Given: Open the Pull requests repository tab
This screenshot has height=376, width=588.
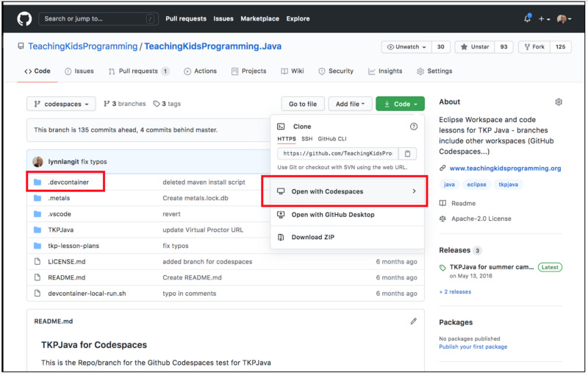Looking at the screenshot, I should pos(139,71).
